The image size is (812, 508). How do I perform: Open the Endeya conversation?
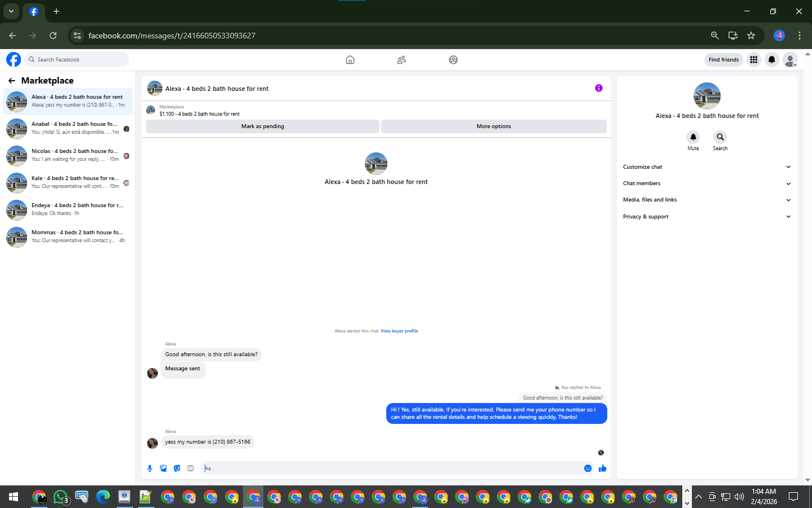click(x=68, y=210)
